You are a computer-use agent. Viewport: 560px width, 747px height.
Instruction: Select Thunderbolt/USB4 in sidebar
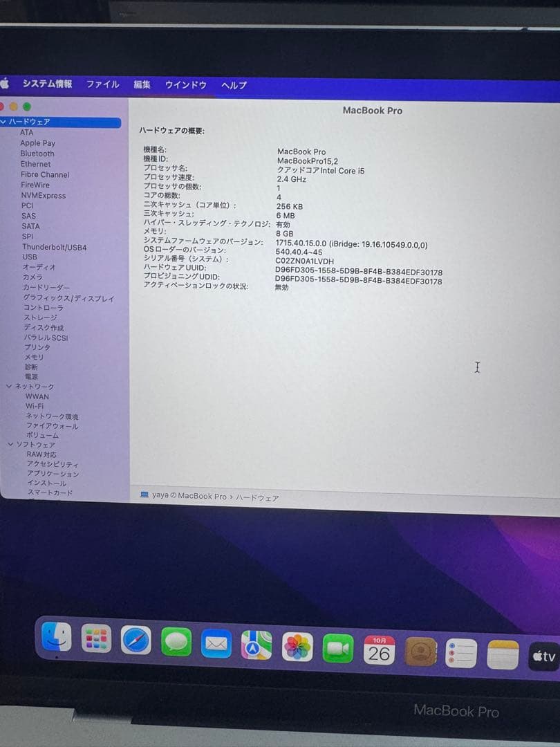point(54,247)
